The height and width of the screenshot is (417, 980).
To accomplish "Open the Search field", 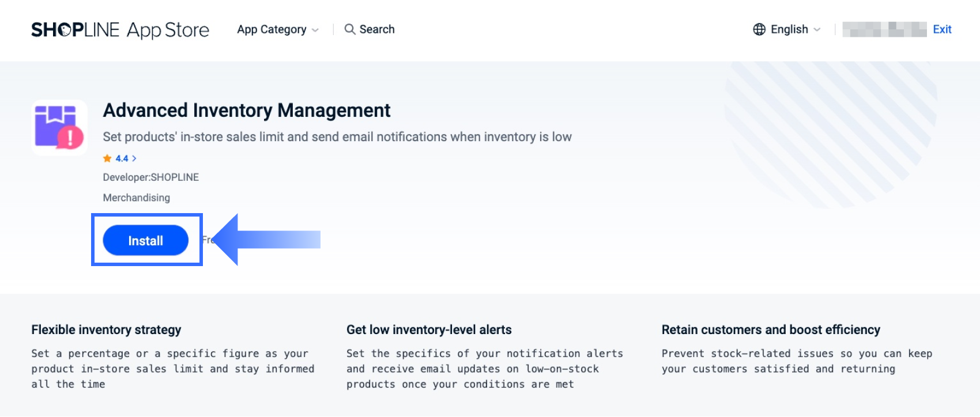I will pos(370,29).
